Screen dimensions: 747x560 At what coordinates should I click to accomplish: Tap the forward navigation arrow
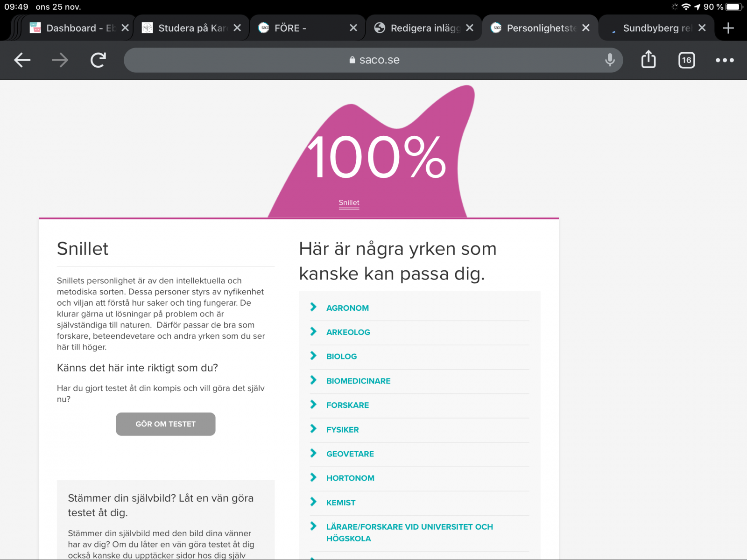click(x=60, y=60)
